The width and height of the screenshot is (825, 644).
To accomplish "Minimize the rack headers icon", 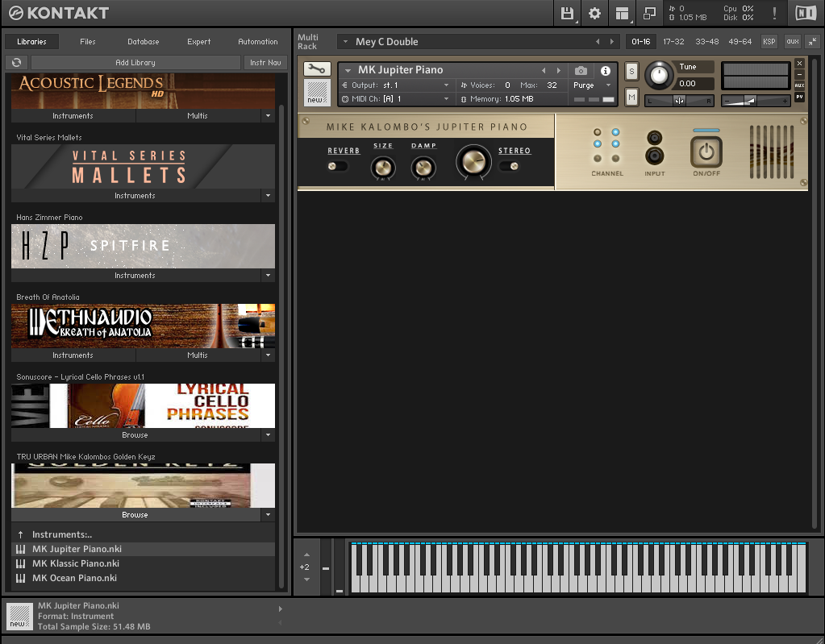I will pyautogui.click(x=813, y=42).
